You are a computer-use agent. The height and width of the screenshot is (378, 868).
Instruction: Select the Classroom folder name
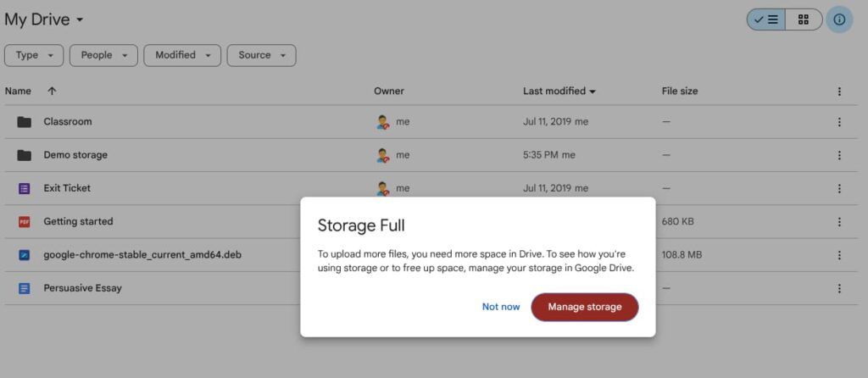tap(68, 122)
